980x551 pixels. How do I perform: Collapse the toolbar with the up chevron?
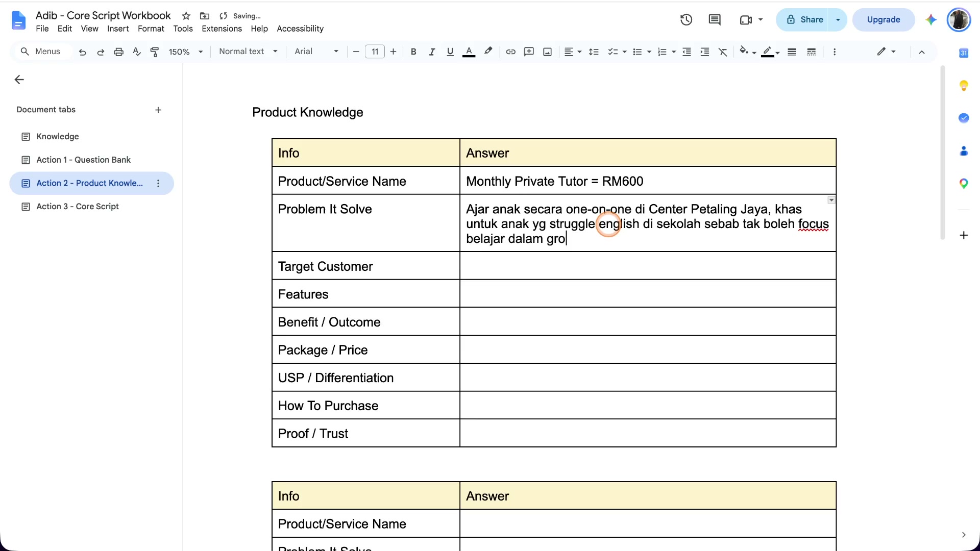922,52
